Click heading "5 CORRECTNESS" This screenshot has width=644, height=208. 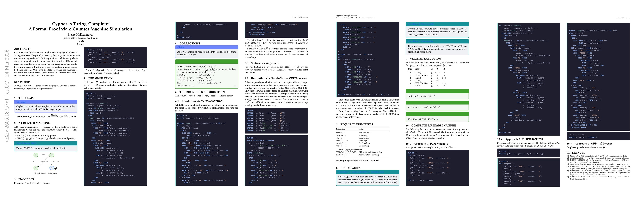(x=188, y=43)
